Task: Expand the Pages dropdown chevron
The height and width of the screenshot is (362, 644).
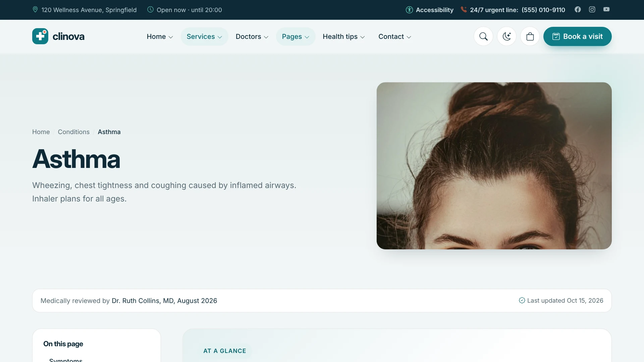Action: coord(307,37)
